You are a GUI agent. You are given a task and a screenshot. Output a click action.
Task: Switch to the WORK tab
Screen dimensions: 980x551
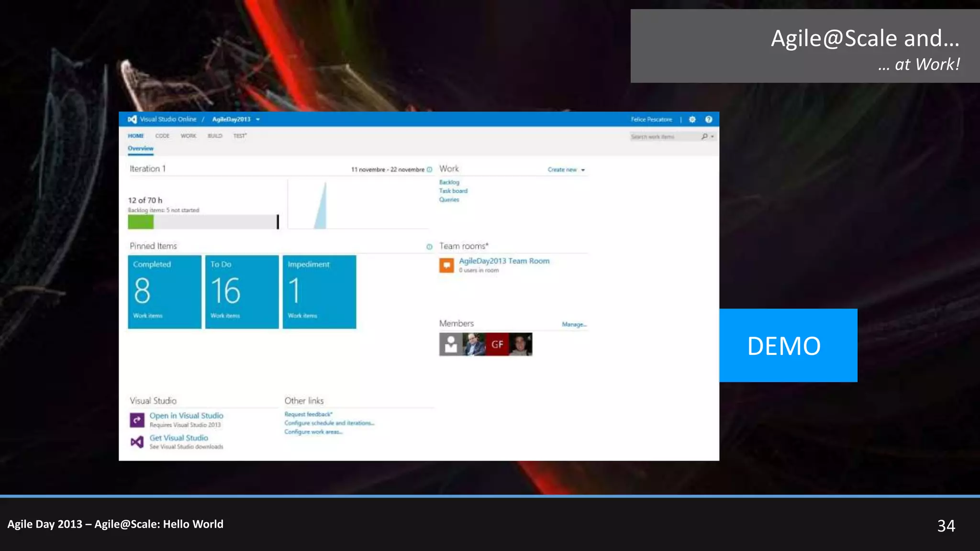point(188,136)
